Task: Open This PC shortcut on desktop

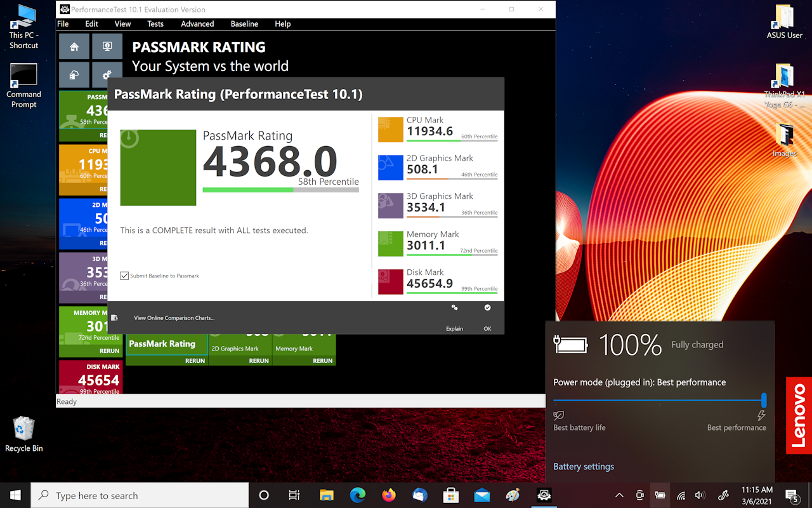Action: tap(23, 27)
